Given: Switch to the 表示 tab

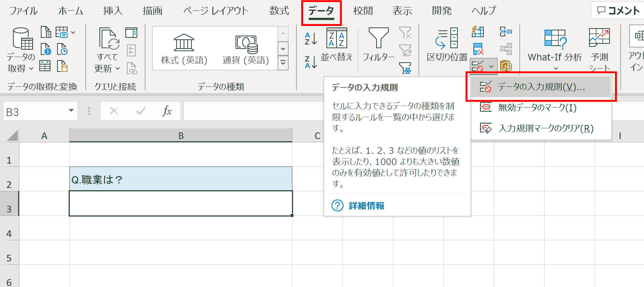Looking at the screenshot, I should [x=402, y=11].
